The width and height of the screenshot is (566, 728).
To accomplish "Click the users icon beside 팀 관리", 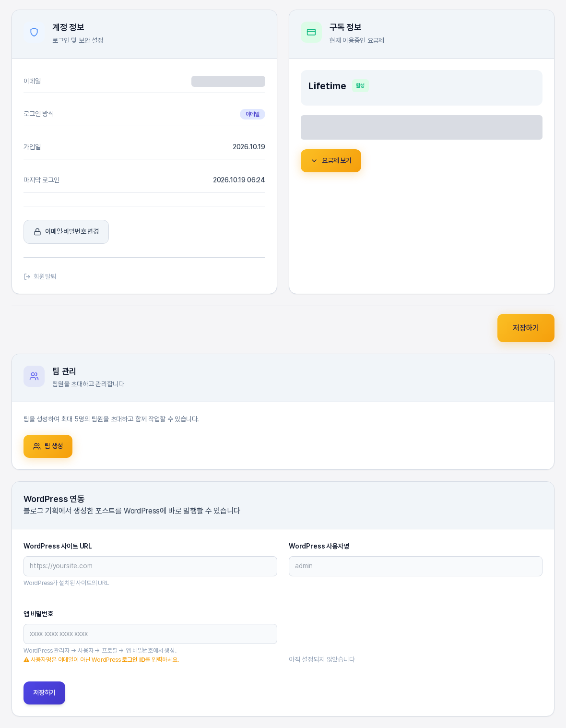I will tap(34, 376).
